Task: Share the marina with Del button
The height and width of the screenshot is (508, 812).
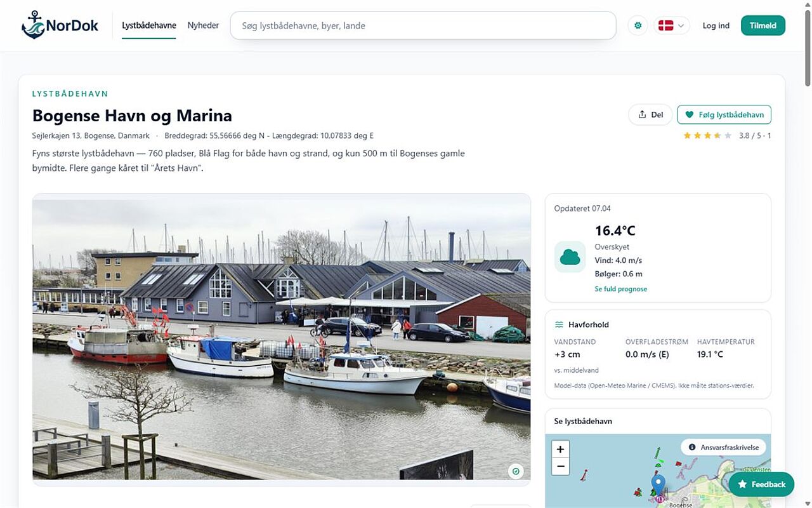Action: click(650, 114)
